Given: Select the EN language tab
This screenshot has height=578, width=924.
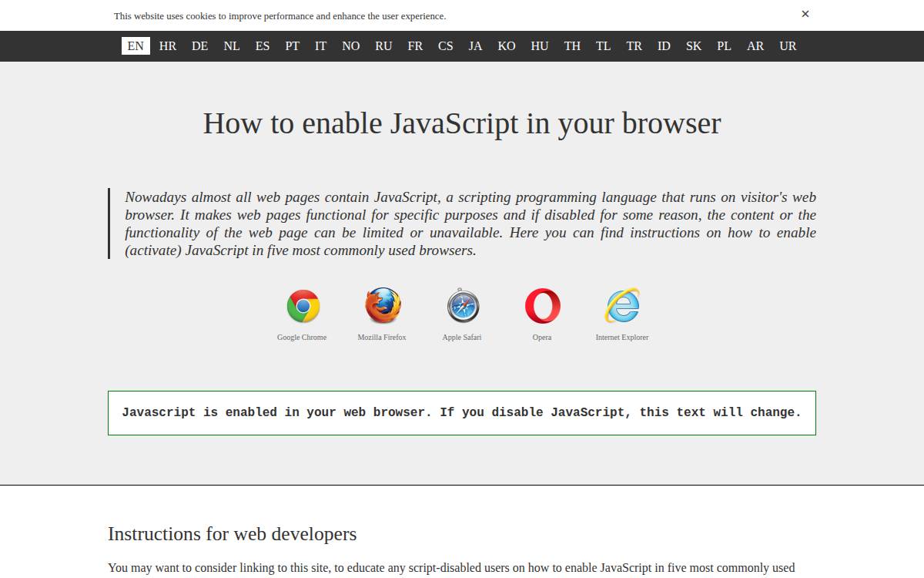Looking at the screenshot, I should 136,46.
